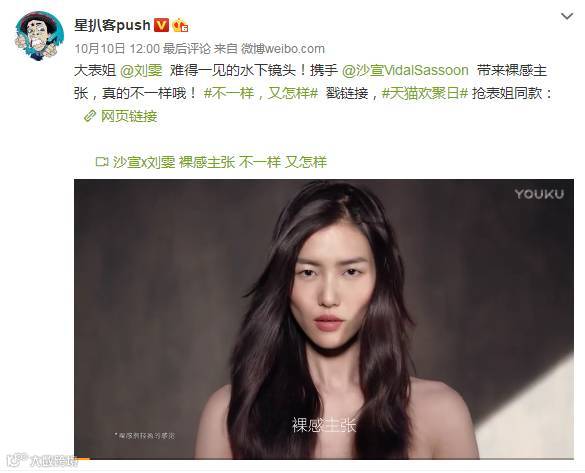Viewport: 585px width, 473px height.
Task: Open the 10月10日 12:00 timestamp link
Action: [x=117, y=48]
